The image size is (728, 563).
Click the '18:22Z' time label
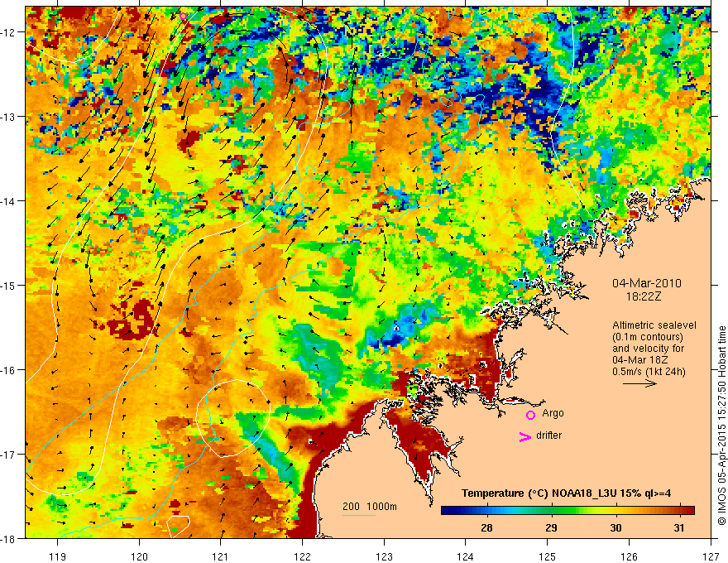point(644,296)
